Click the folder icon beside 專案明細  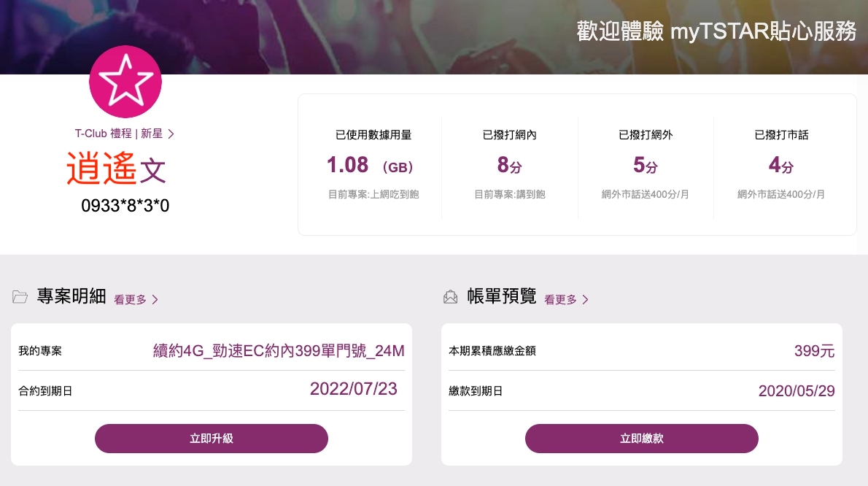(x=20, y=297)
